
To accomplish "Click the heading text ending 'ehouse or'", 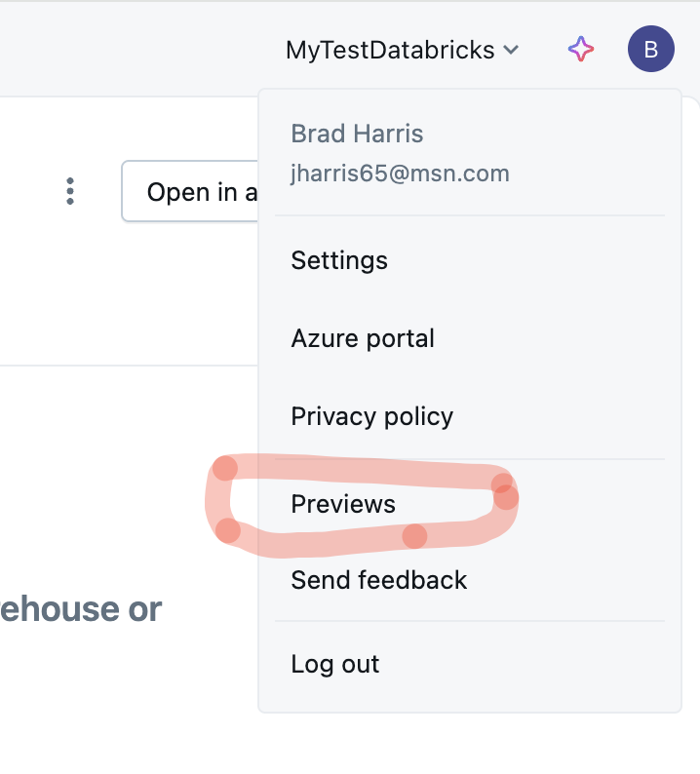I will (x=81, y=609).
